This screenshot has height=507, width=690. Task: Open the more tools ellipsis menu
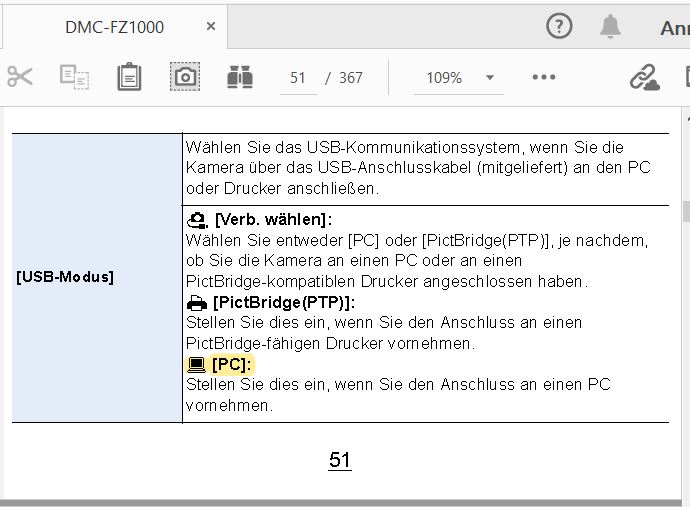pos(544,77)
